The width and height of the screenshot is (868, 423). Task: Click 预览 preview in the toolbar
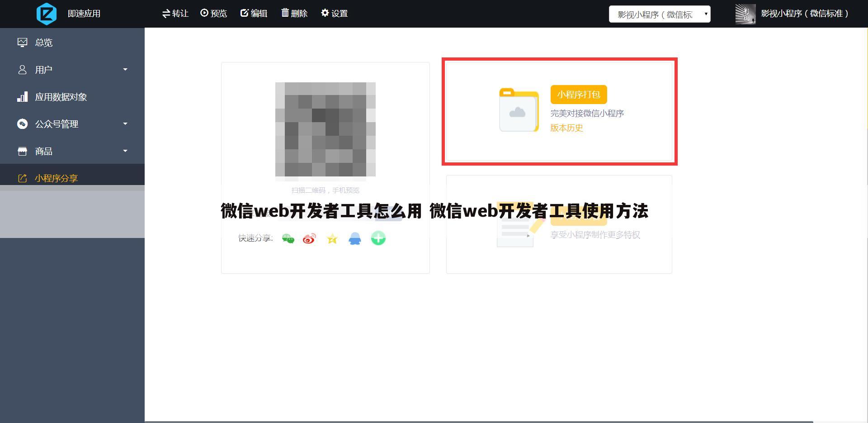(213, 14)
